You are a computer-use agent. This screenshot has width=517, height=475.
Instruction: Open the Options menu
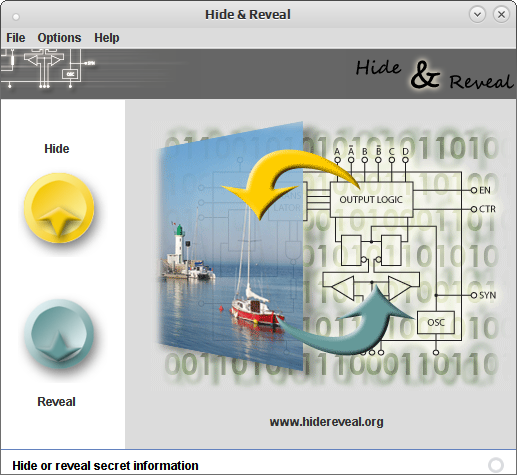pyautogui.click(x=59, y=38)
